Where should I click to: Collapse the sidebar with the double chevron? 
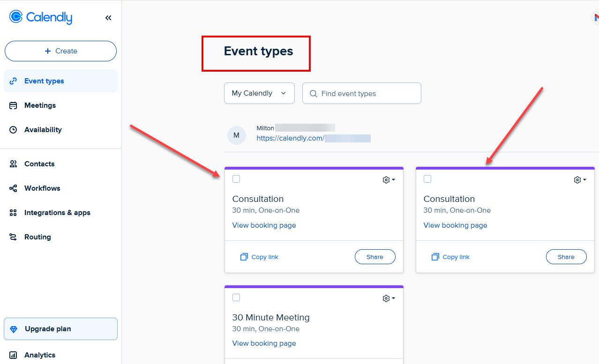pos(108,17)
